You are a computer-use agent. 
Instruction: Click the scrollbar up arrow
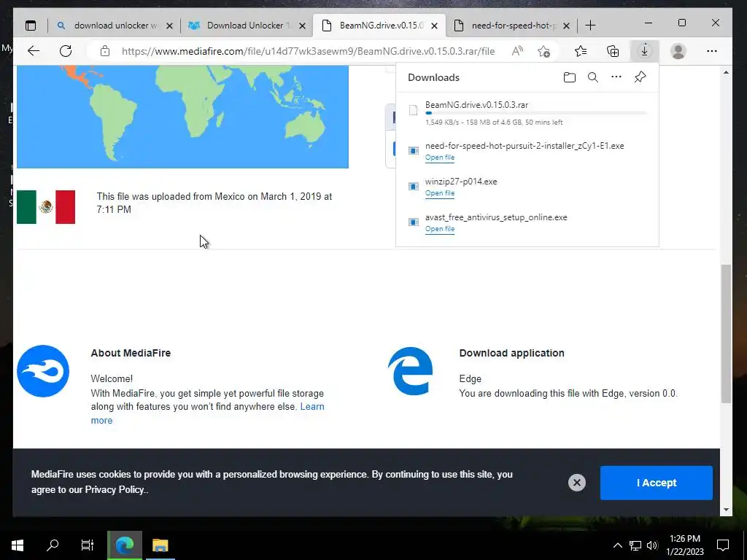coord(726,72)
